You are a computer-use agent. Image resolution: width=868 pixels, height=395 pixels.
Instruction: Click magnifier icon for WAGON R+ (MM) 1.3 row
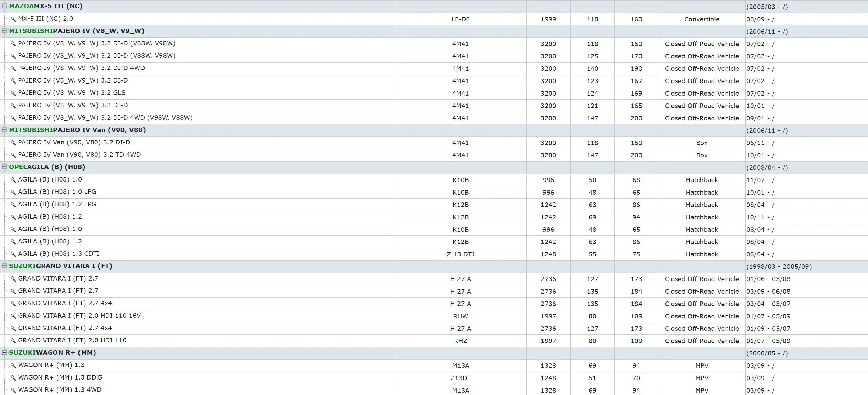click(x=13, y=365)
